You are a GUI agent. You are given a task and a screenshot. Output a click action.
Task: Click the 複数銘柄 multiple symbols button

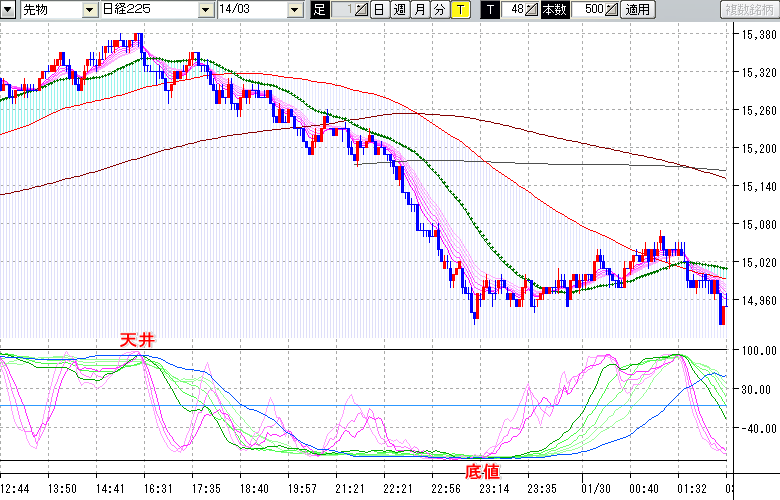[749, 10]
